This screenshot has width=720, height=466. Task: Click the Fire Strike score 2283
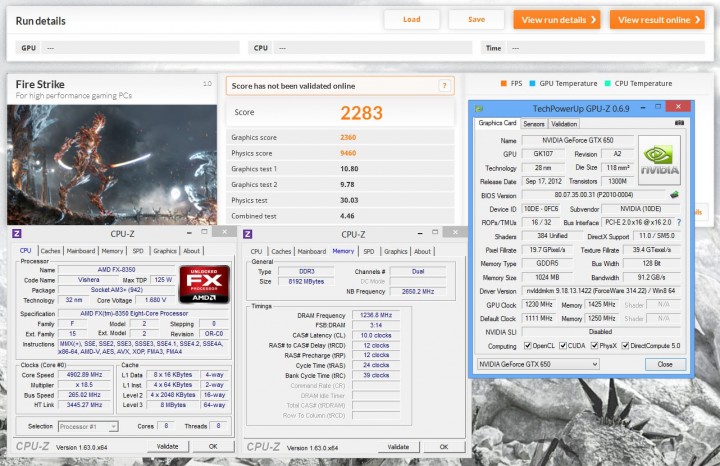(361, 113)
